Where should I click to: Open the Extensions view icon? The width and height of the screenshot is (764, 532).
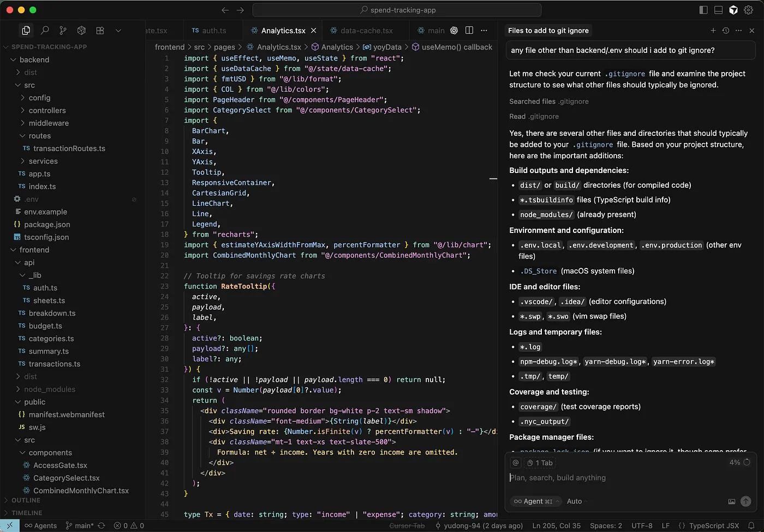(x=100, y=31)
